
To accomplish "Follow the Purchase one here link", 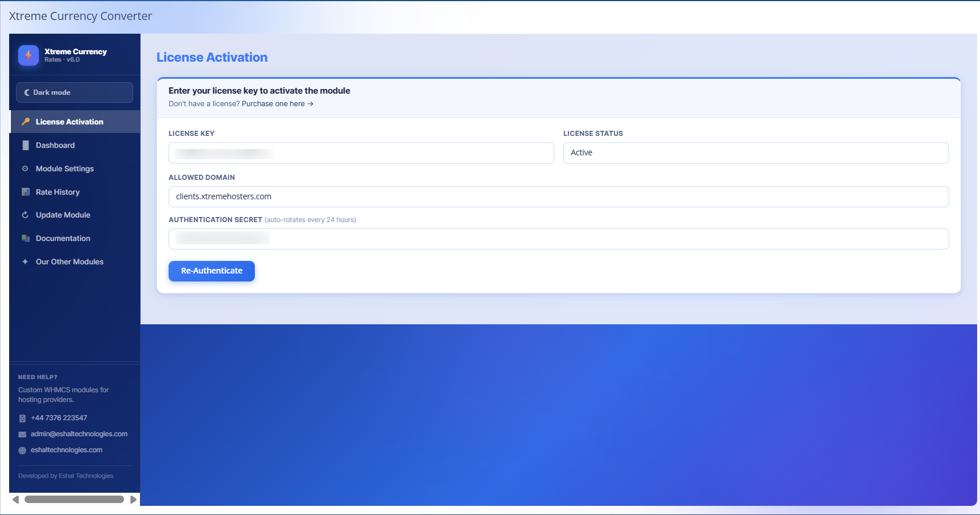I will point(277,104).
